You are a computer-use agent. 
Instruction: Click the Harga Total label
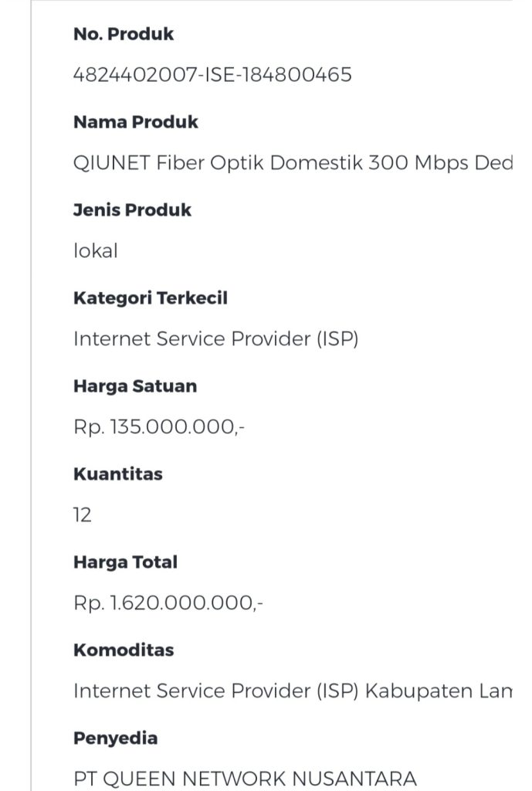125,562
